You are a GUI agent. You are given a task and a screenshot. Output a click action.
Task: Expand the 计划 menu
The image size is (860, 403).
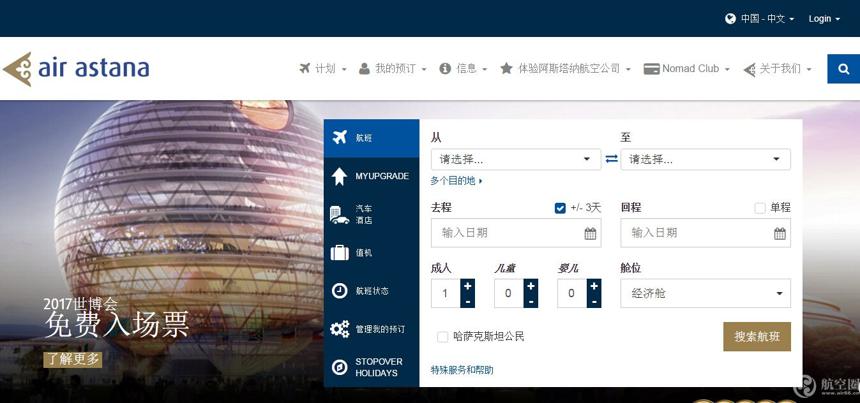(331, 69)
